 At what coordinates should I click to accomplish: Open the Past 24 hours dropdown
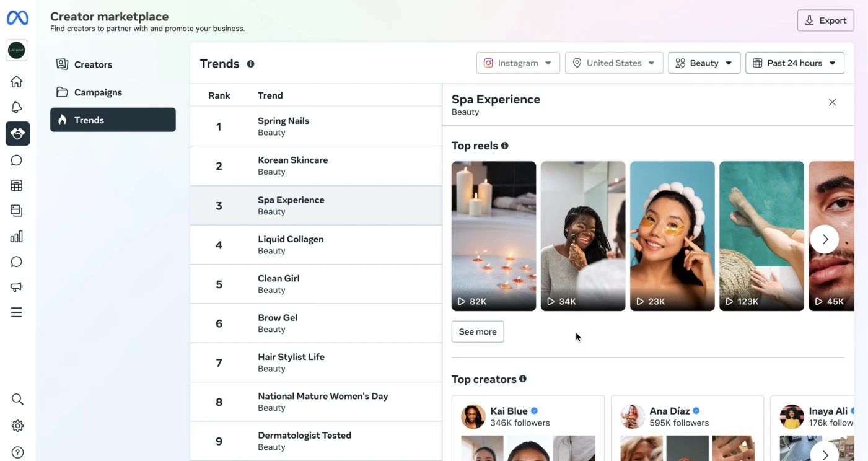(794, 63)
